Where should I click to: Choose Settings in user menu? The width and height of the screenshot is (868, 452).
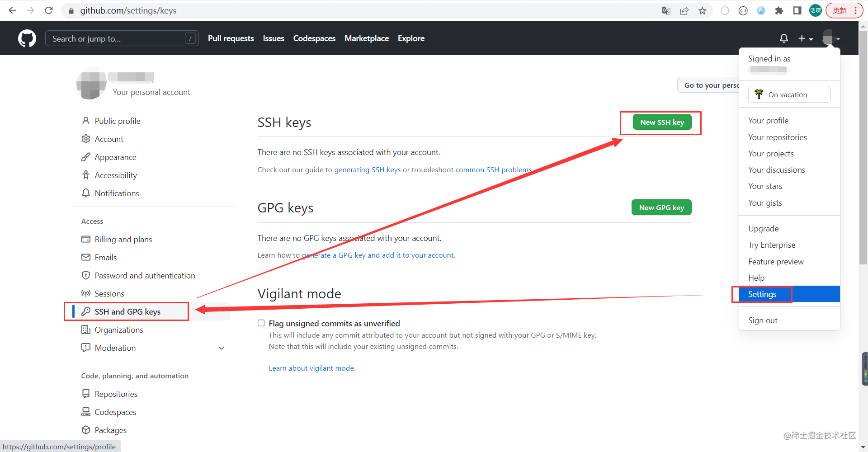pos(789,294)
